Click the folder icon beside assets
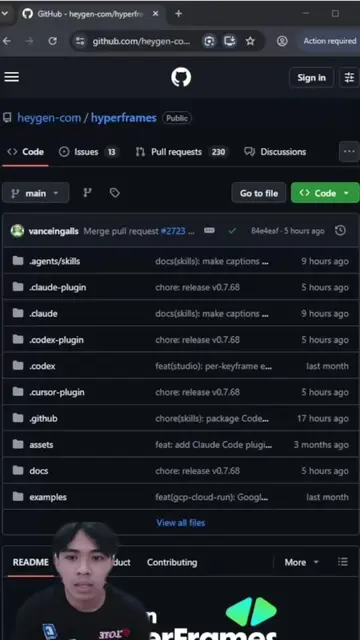Image resolution: width=360 pixels, height=640 pixels. (18, 444)
